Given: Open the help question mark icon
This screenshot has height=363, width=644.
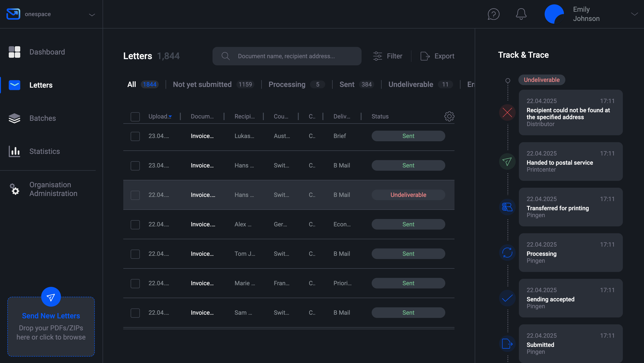Looking at the screenshot, I should 493,14.
